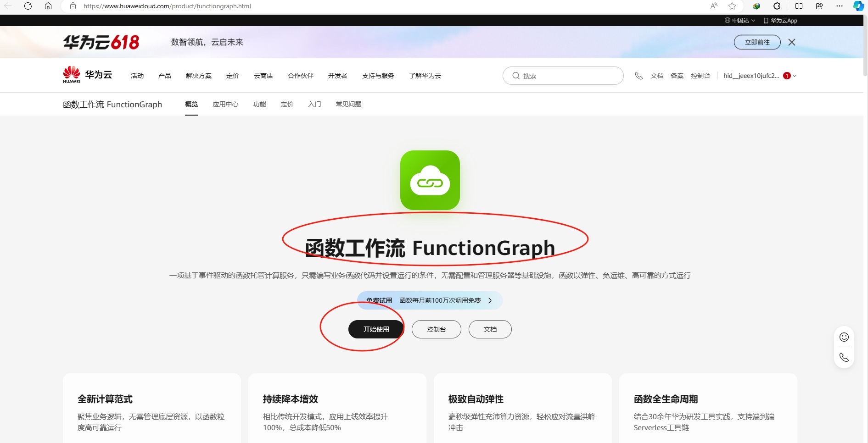
Task: Open the 全新计算范式 feature card
Action: (x=152, y=408)
